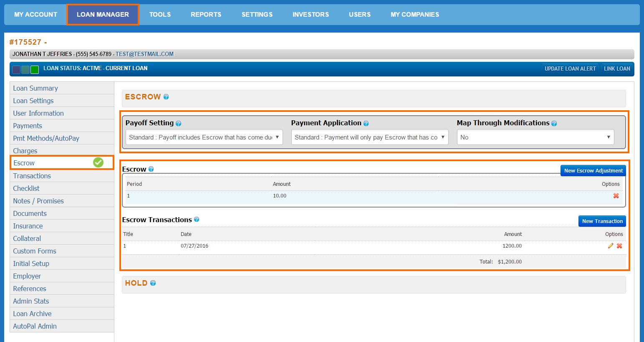Viewport: 644px width, 342px height.
Task: Open Notes / Promises in sidebar
Action: 62,201
